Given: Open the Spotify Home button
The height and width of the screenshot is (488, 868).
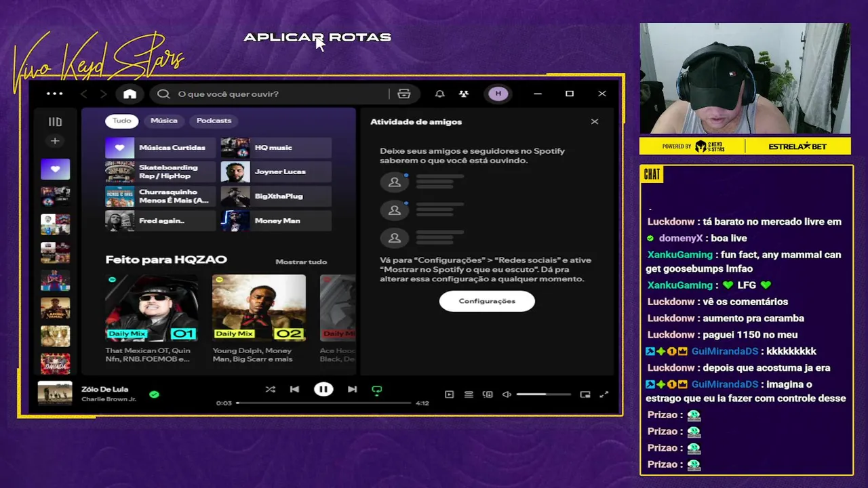Looking at the screenshot, I should 130,94.
